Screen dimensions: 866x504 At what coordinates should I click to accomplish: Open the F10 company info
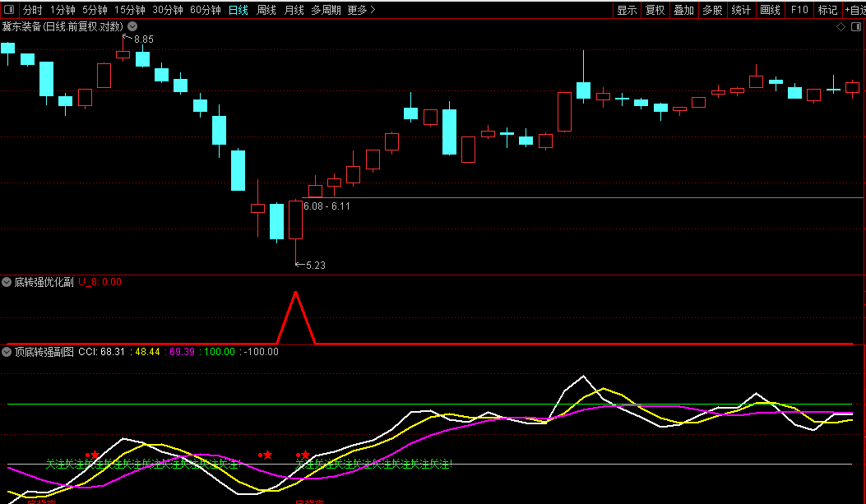(799, 10)
